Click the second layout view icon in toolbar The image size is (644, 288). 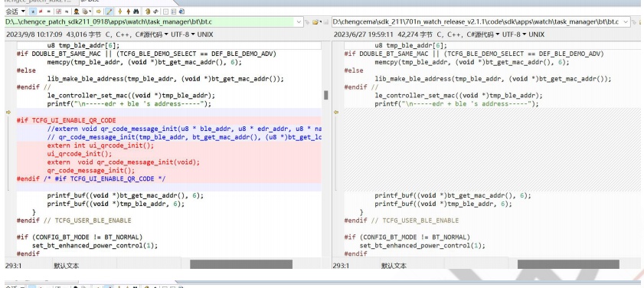[x=173, y=11]
